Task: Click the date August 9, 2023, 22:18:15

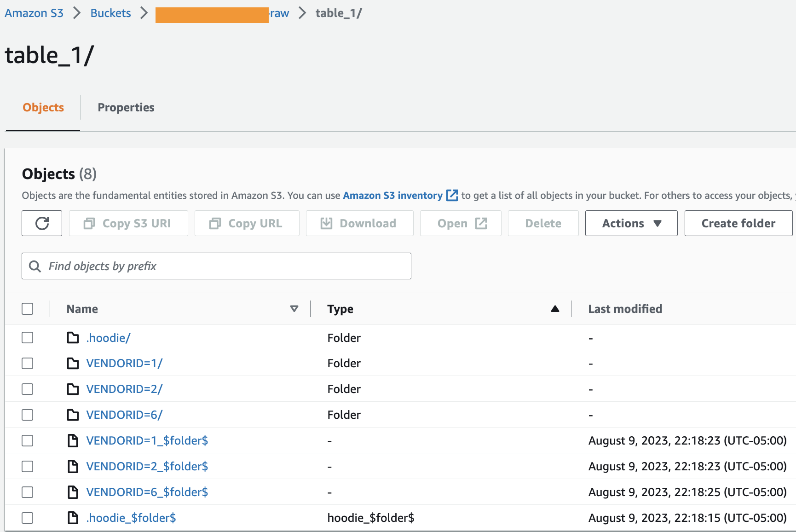Action: (687, 518)
